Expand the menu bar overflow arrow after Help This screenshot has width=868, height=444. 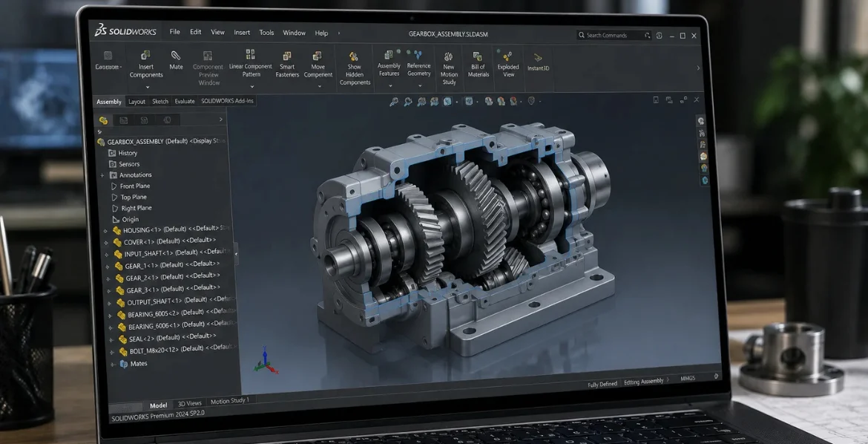point(339,33)
